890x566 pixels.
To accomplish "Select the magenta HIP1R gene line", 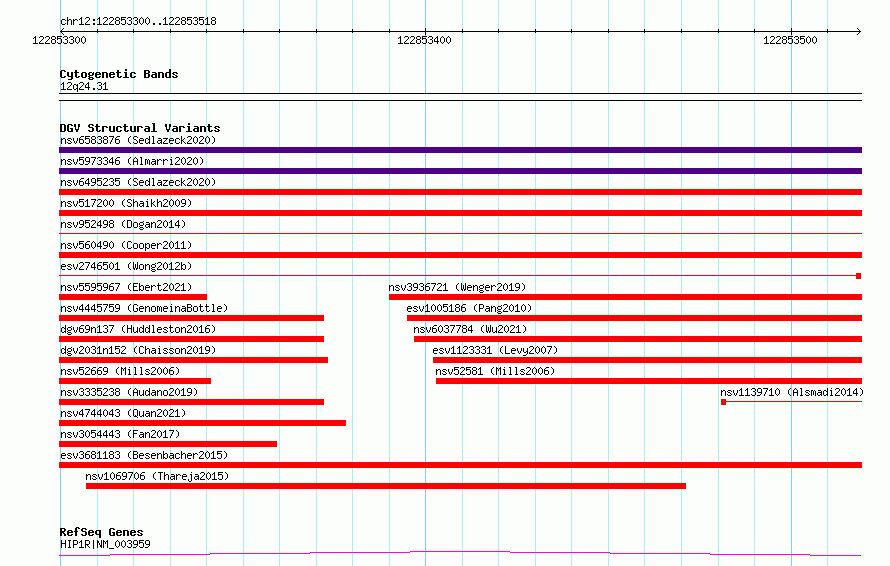I will point(460,553).
